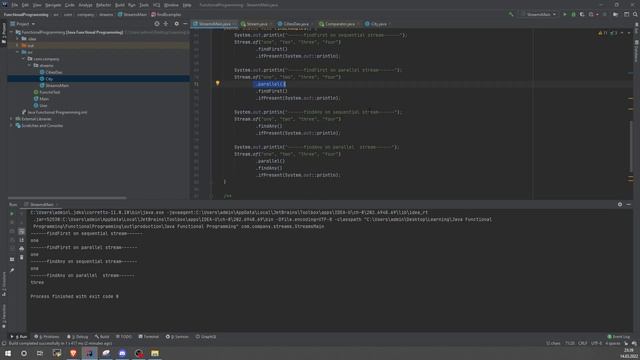Restore layout icon in Run sidebar

[12, 259]
